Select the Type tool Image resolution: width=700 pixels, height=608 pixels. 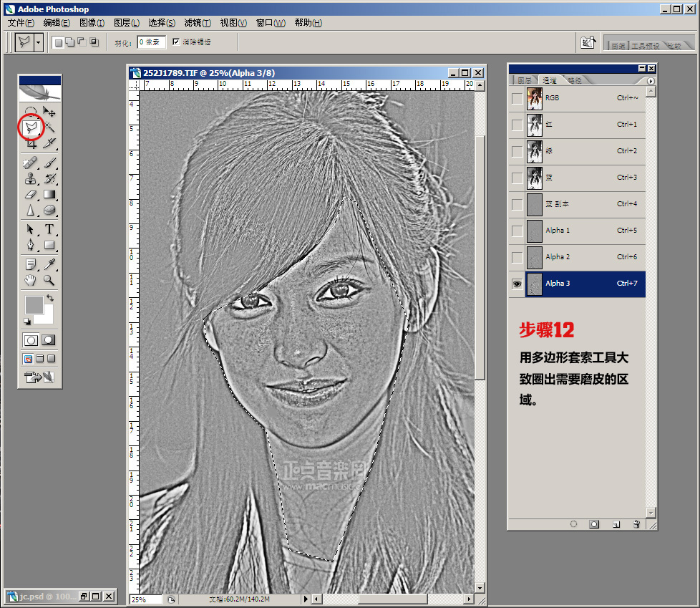click(50, 229)
